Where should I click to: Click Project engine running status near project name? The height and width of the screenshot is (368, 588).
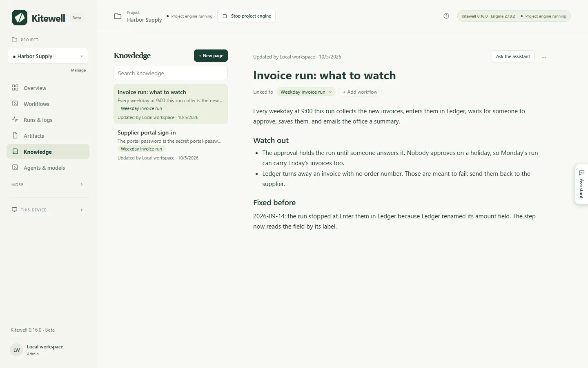[189, 16]
